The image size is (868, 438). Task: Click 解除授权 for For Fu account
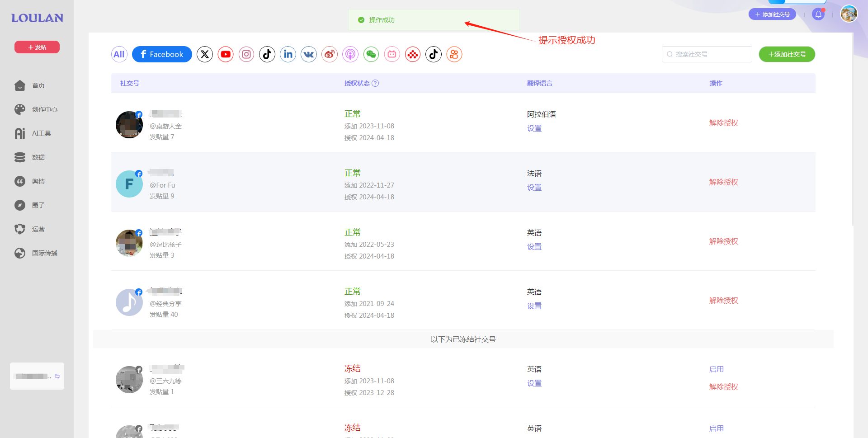pyautogui.click(x=723, y=182)
